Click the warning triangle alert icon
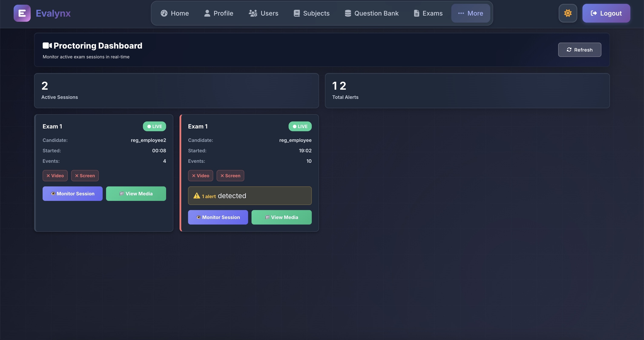Image resolution: width=644 pixels, height=340 pixels. pos(197,196)
